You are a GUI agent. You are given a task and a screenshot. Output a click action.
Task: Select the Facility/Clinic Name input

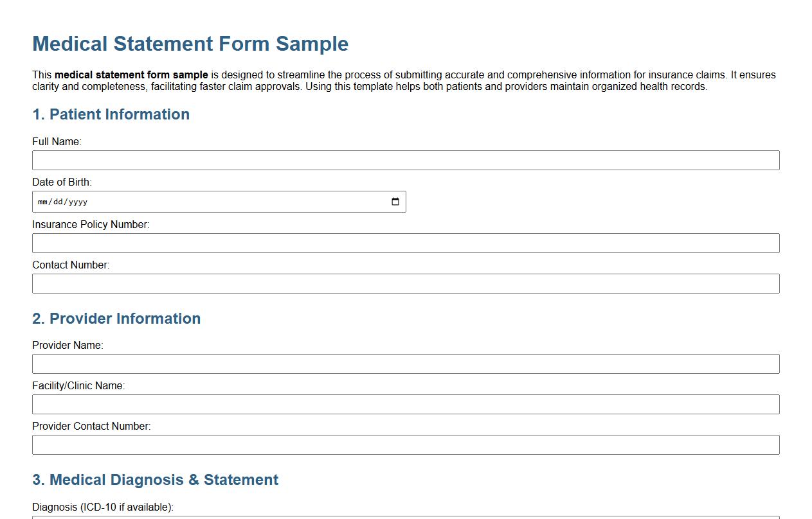click(x=405, y=404)
